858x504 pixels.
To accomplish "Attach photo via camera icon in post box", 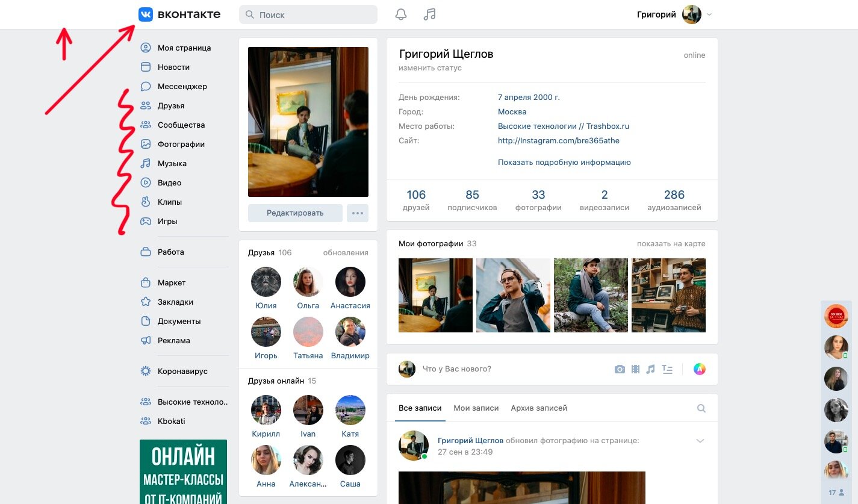I will click(620, 370).
